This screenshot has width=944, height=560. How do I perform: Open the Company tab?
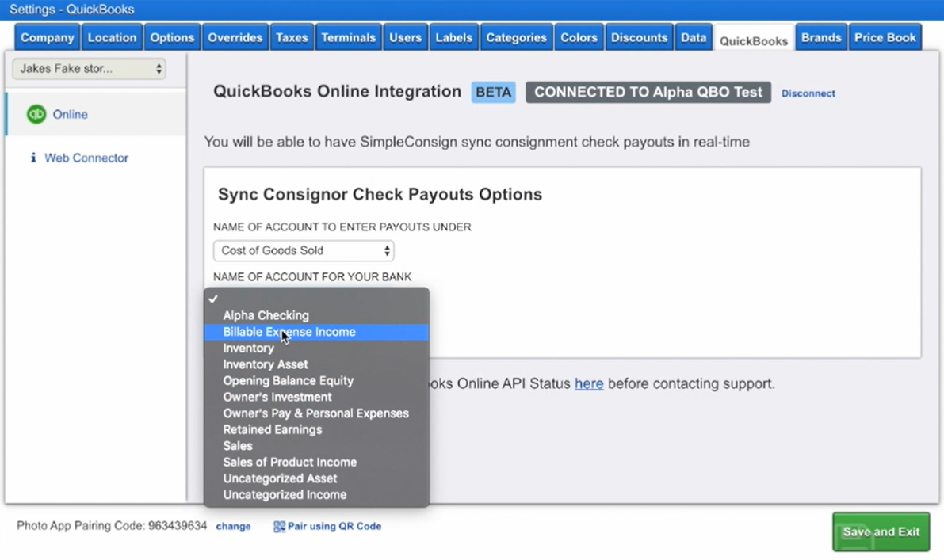pyautogui.click(x=47, y=37)
